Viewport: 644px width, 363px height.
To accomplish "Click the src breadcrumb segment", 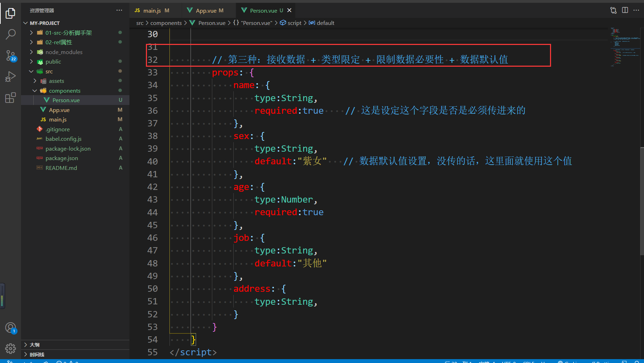I will point(140,23).
